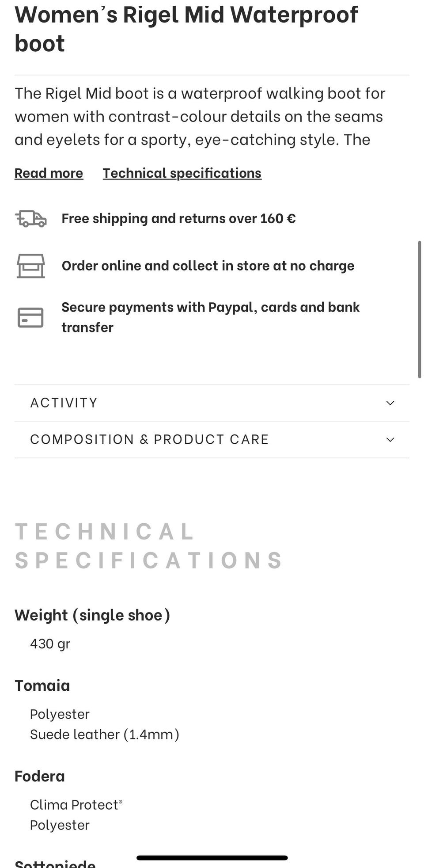Tap the Women's Rigel Mid Waterproof boot title
Screen dimensions: 424x868
point(185,29)
